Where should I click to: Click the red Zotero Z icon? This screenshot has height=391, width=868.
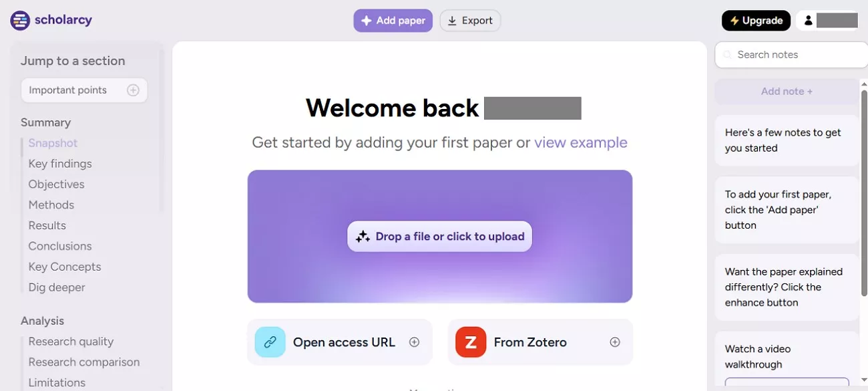coord(471,342)
